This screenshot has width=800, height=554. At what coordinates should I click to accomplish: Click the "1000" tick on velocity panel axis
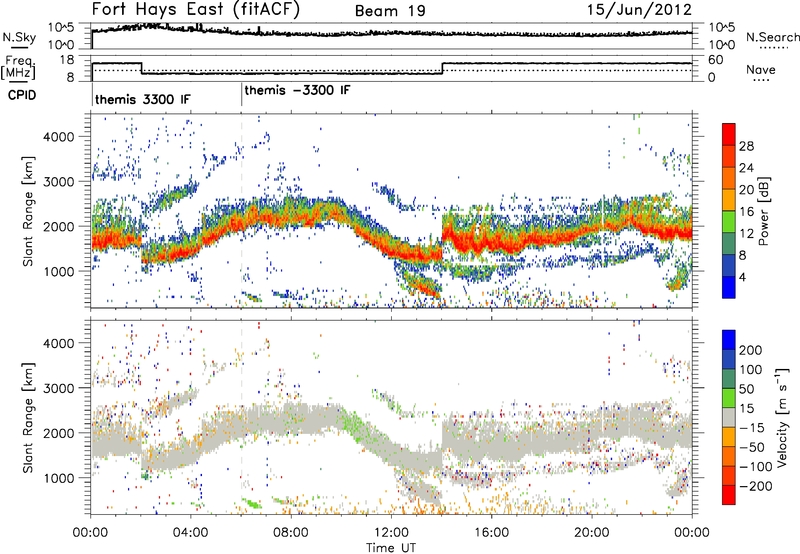pyautogui.click(x=58, y=478)
